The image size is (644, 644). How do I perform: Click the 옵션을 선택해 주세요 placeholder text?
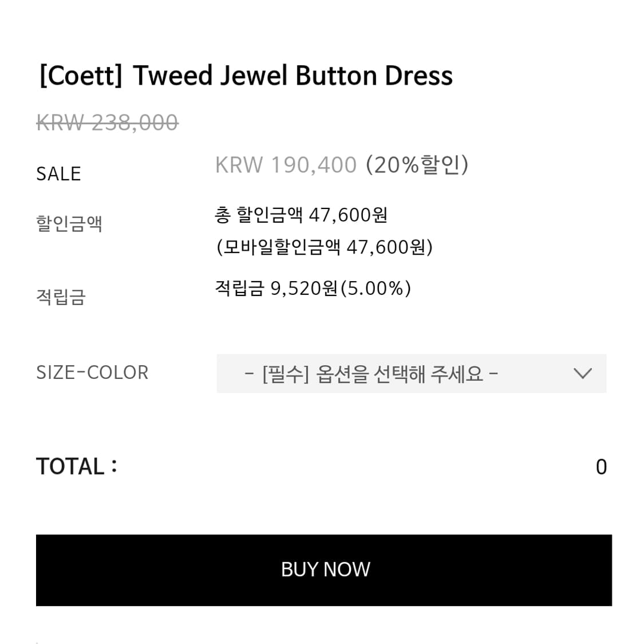click(x=400, y=374)
